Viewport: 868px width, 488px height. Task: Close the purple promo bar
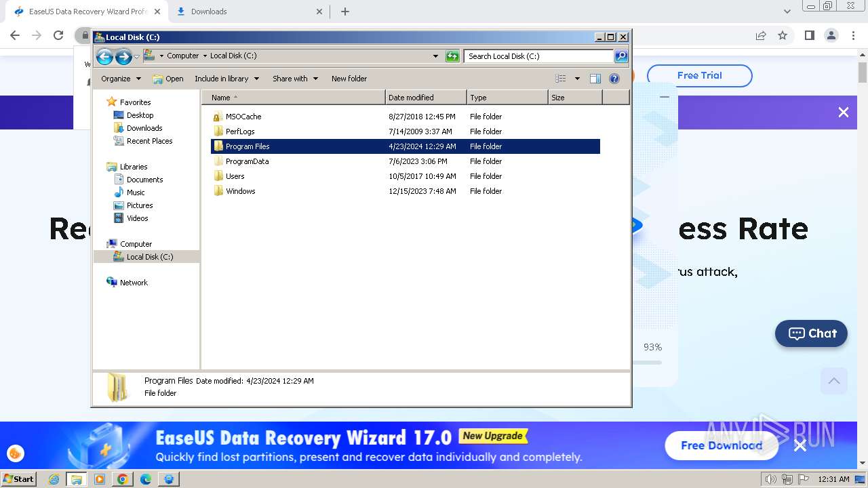(x=843, y=113)
